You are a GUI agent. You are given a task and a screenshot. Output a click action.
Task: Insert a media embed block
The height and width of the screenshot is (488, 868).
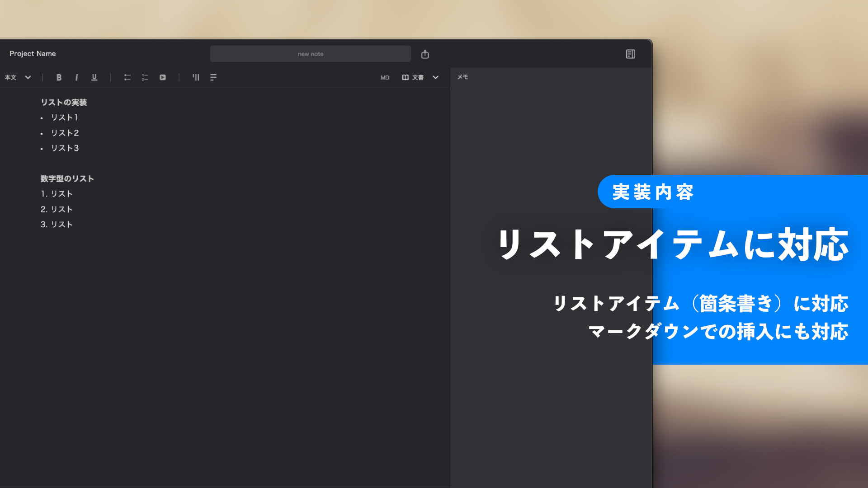point(163,77)
